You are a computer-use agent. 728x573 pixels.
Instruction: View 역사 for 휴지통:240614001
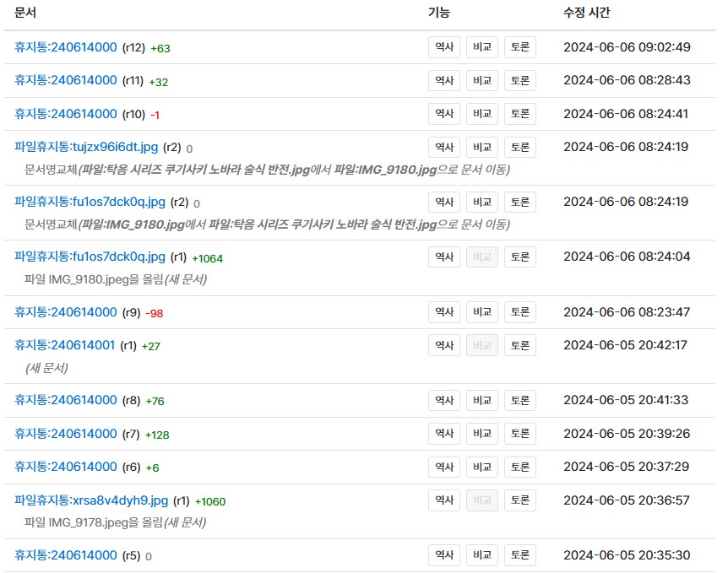point(443,345)
